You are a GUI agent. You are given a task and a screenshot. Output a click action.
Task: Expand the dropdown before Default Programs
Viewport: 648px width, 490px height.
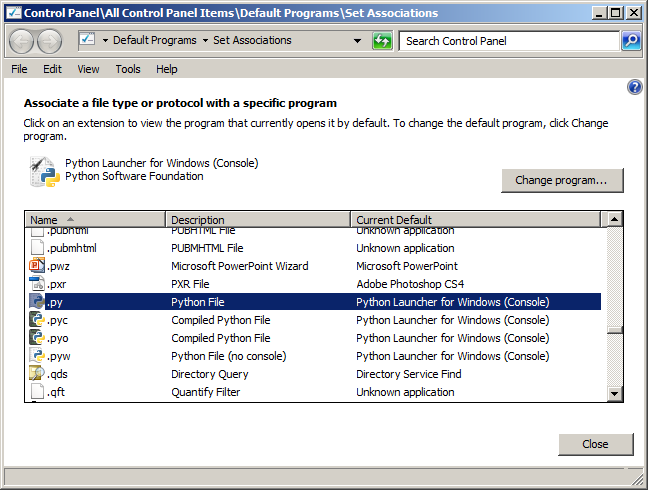(105, 40)
